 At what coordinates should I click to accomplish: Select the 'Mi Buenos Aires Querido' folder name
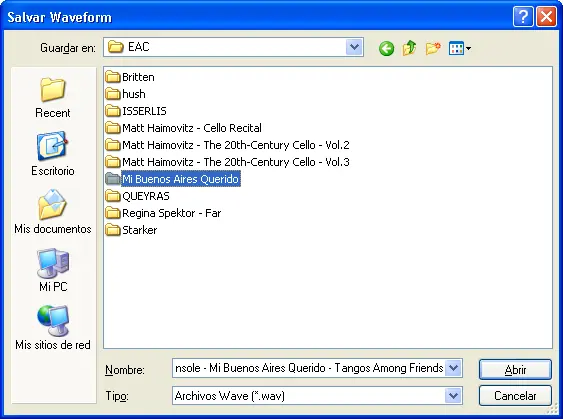(181, 179)
